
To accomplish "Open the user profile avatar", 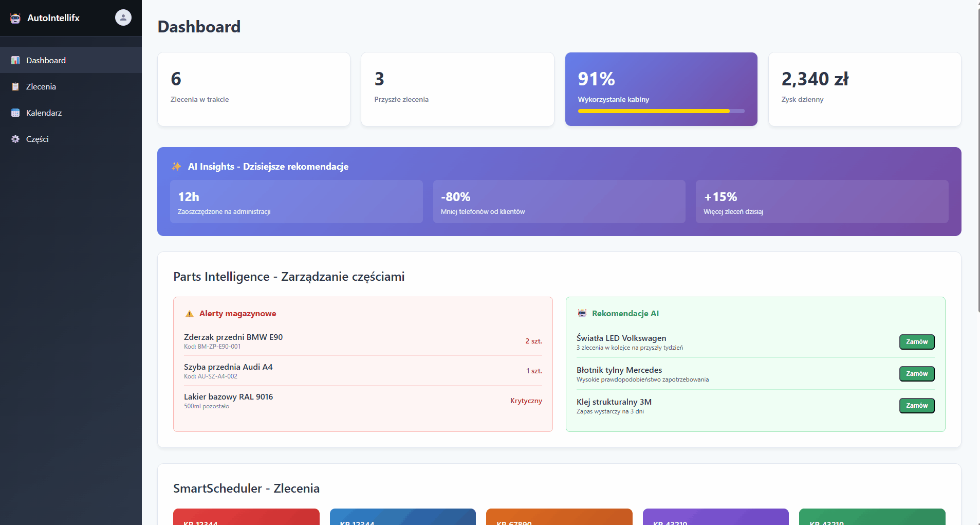I will pyautogui.click(x=122, y=17).
